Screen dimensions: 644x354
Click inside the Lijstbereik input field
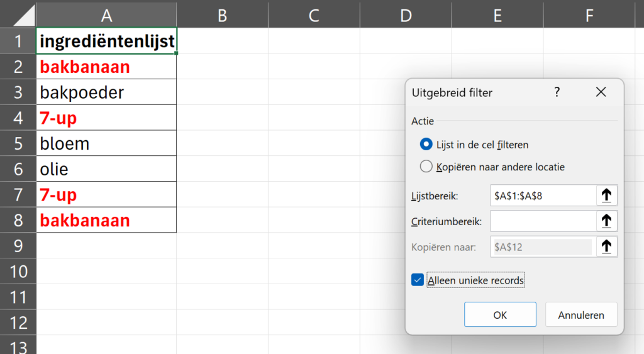pos(543,196)
